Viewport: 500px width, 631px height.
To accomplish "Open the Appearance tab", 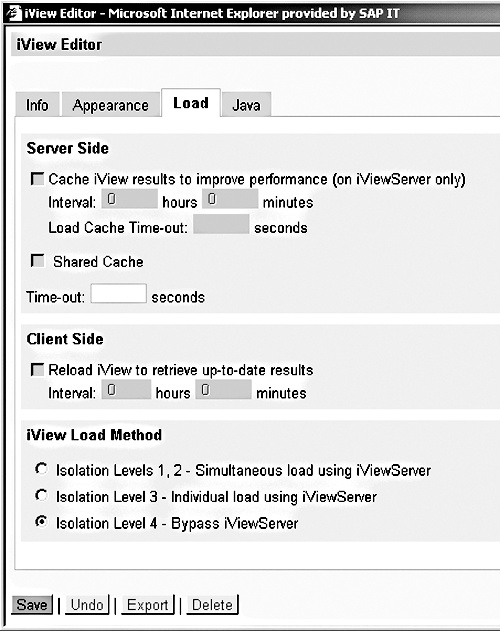I will pyautogui.click(x=111, y=105).
